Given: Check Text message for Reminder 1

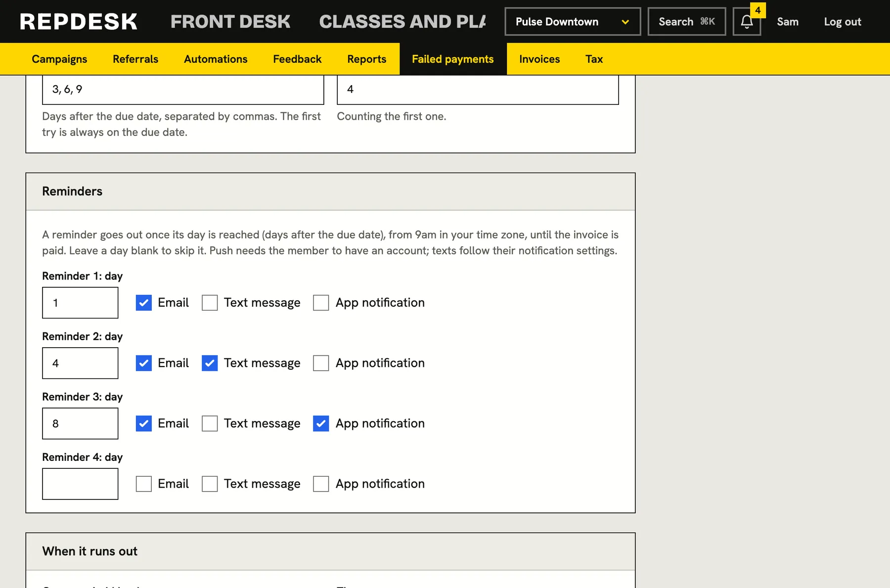Looking at the screenshot, I should point(210,303).
